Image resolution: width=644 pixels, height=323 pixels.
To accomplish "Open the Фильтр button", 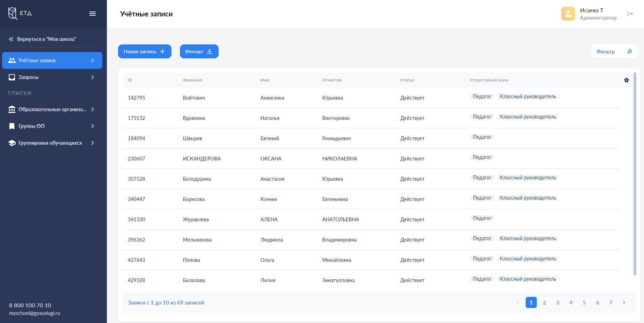I will coord(614,51).
